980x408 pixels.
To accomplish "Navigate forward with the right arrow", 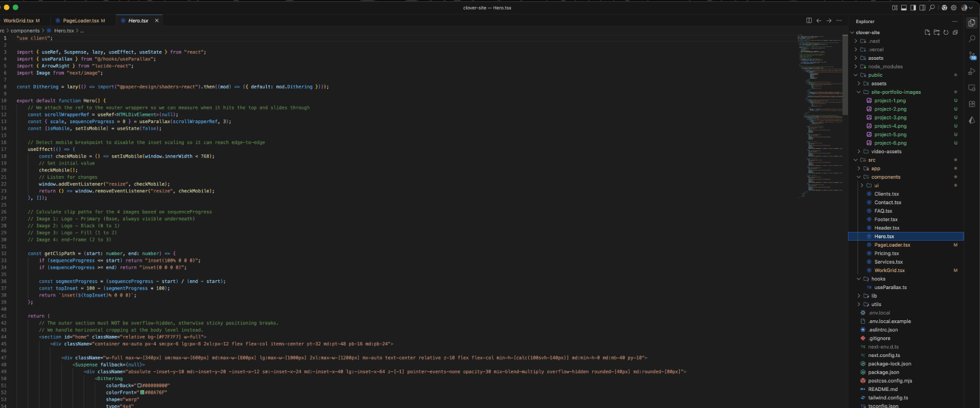I will [x=829, y=20].
